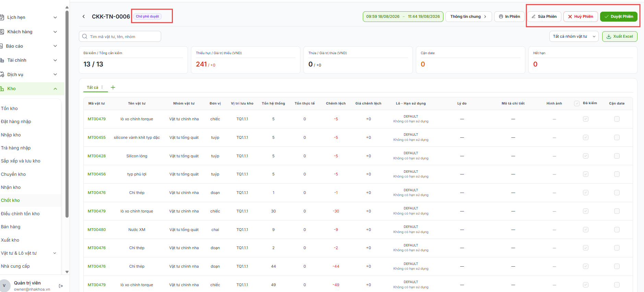Click Silicon lỏng material name
The height and width of the screenshot is (292, 644).
click(137, 156)
